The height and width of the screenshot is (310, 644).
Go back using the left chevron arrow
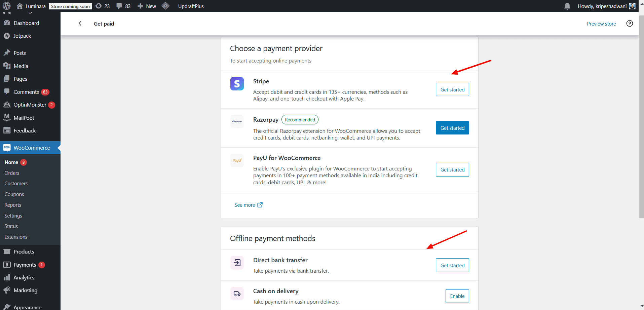[80, 24]
